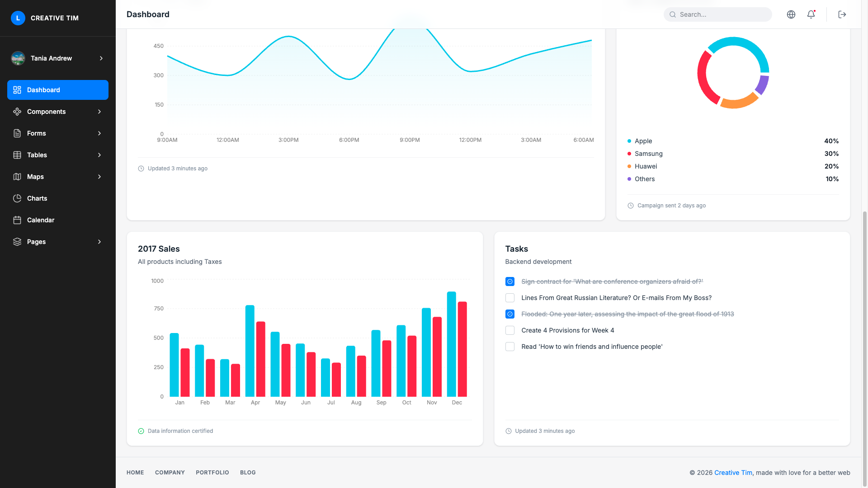Click the PORTFOLIO footer link
The height and width of the screenshot is (488, 868).
[x=212, y=473]
